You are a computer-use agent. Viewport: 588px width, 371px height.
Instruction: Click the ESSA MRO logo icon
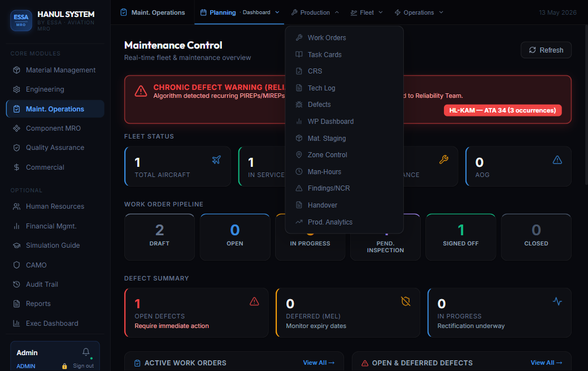(x=21, y=20)
